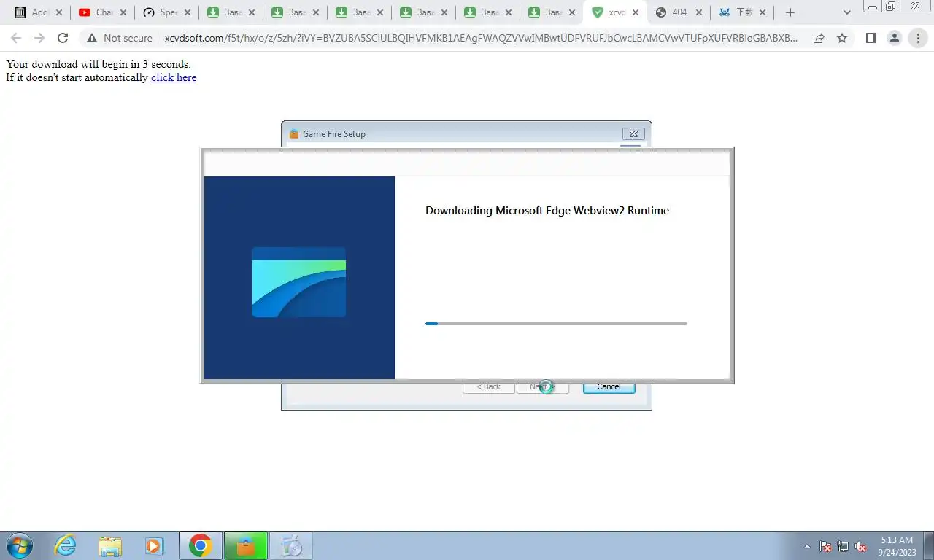
Task: Close the Game Fire Setup window
Action: point(633,133)
